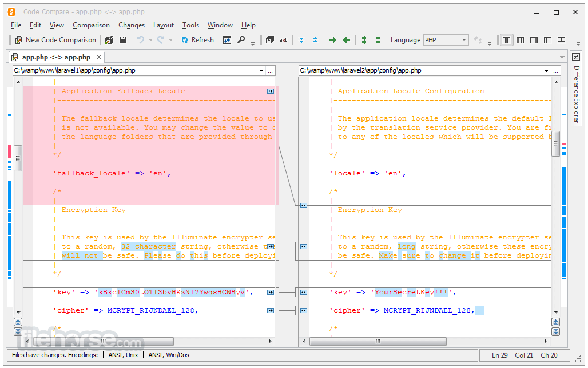Click the Find magnifier icon
The height and width of the screenshot is (368, 588).
(241, 40)
